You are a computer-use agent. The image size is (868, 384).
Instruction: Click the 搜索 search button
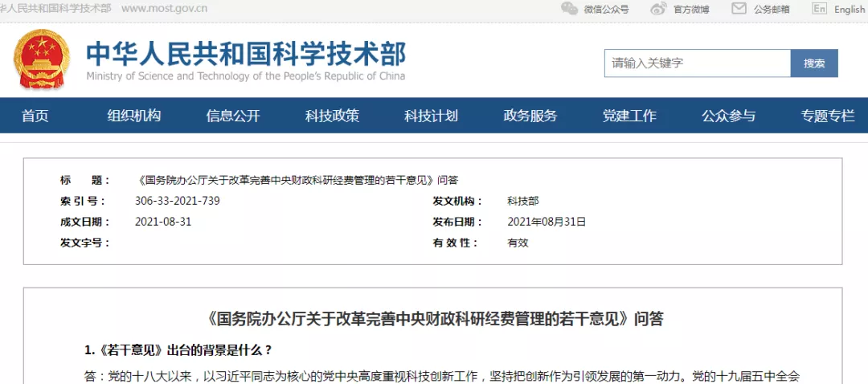pos(814,63)
